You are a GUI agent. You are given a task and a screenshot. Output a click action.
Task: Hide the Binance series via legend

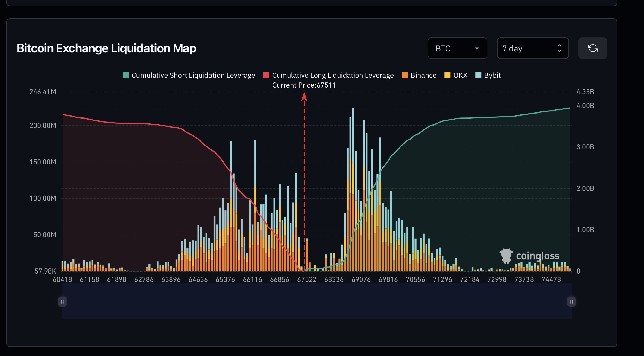pyautogui.click(x=423, y=75)
